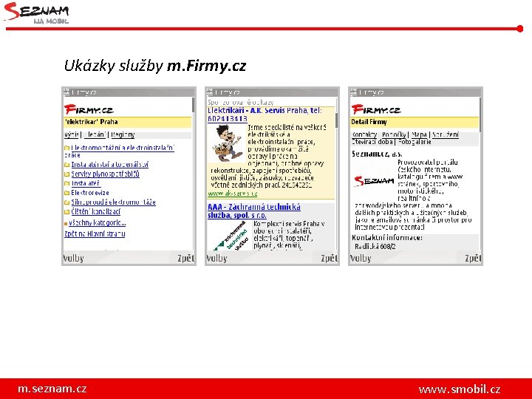This screenshot has width=532, height=399.
Task: Click title bar icon of 'elektrikar' Praha screen
Action: pyautogui.click(x=66, y=92)
